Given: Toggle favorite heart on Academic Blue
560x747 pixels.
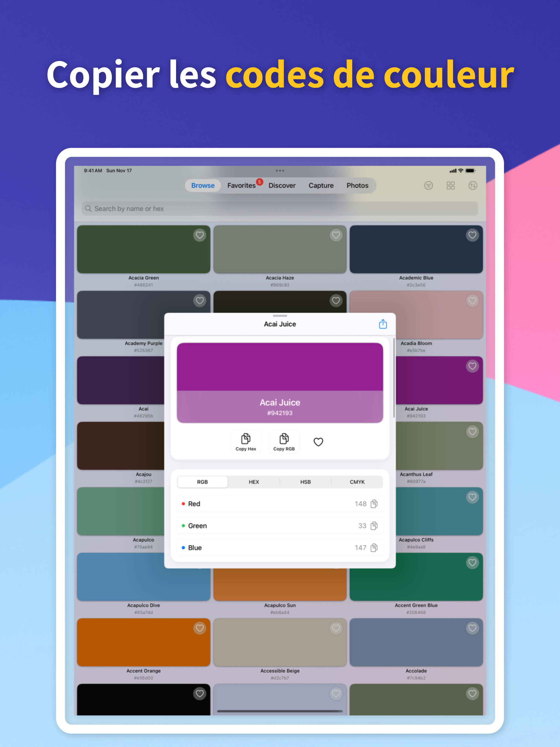Looking at the screenshot, I should [x=472, y=235].
